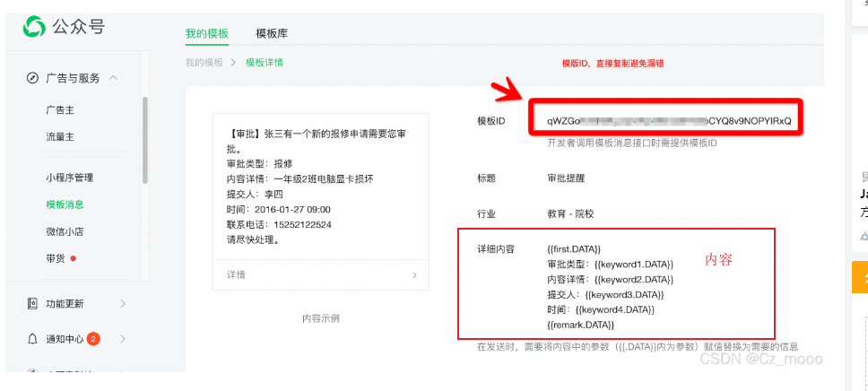Click the 联系电话：15252122524 text

(279, 225)
